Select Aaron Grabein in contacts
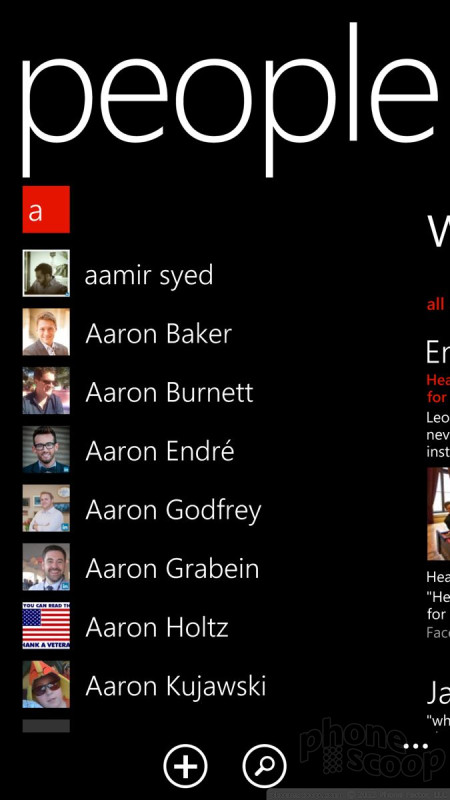 pyautogui.click(x=172, y=569)
